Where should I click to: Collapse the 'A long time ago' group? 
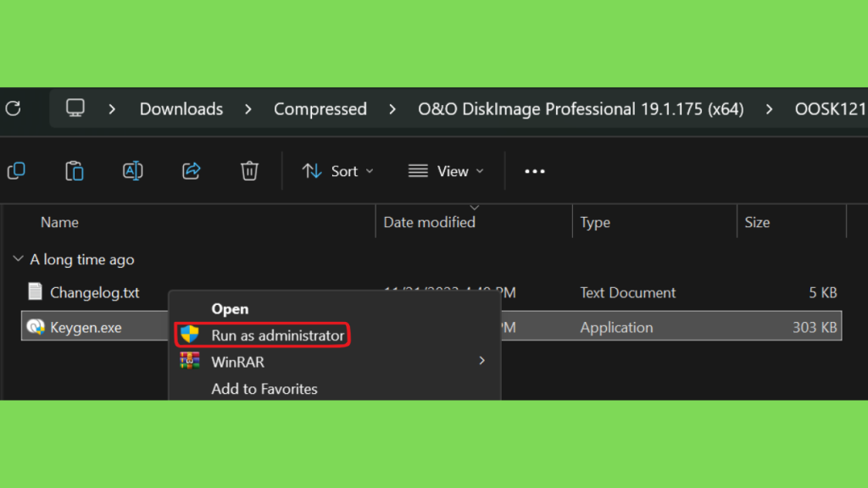coord(19,259)
